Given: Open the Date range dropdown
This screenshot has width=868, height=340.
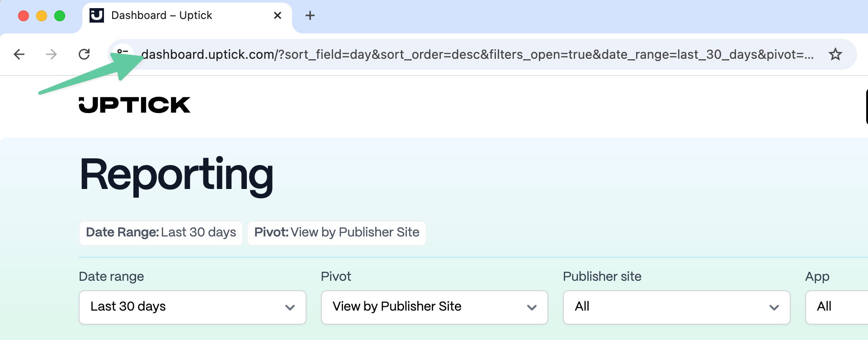Looking at the screenshot, I should pyautogui.click(x=193, y=307).
